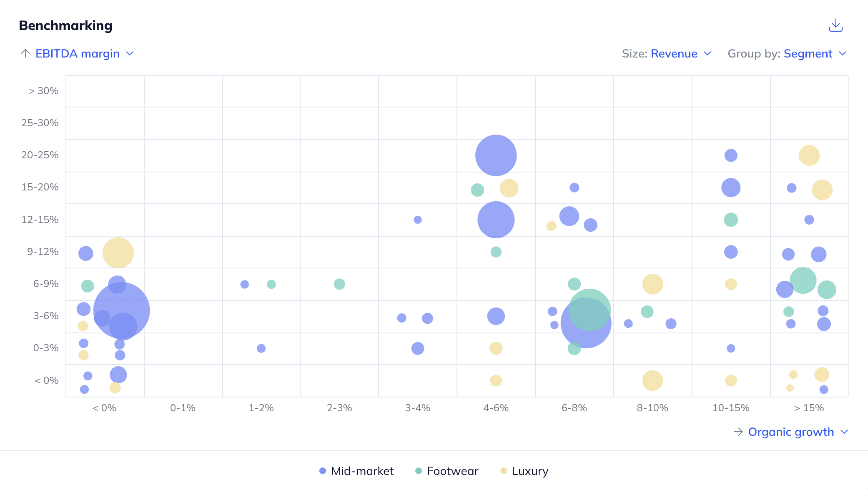This screenshot has height=490, width=868.
Task: Click the right arrow beside Organic growth
Action: click(738, 432)
